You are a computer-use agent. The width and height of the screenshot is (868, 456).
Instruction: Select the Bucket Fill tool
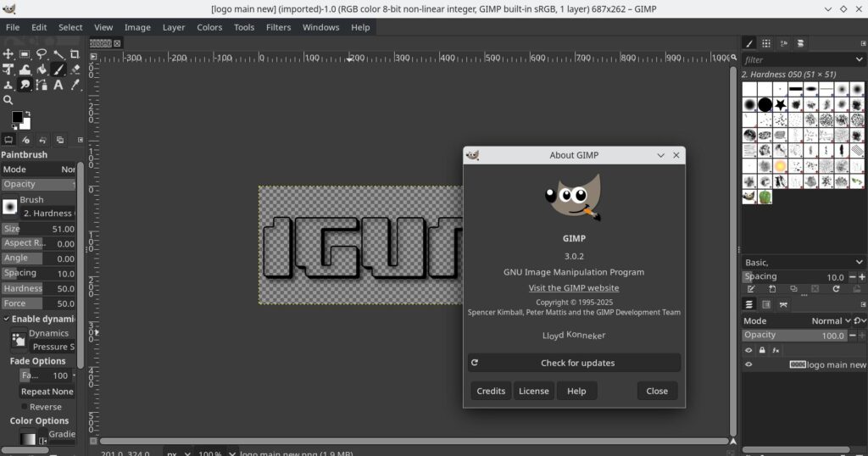[x=42, y=70]
